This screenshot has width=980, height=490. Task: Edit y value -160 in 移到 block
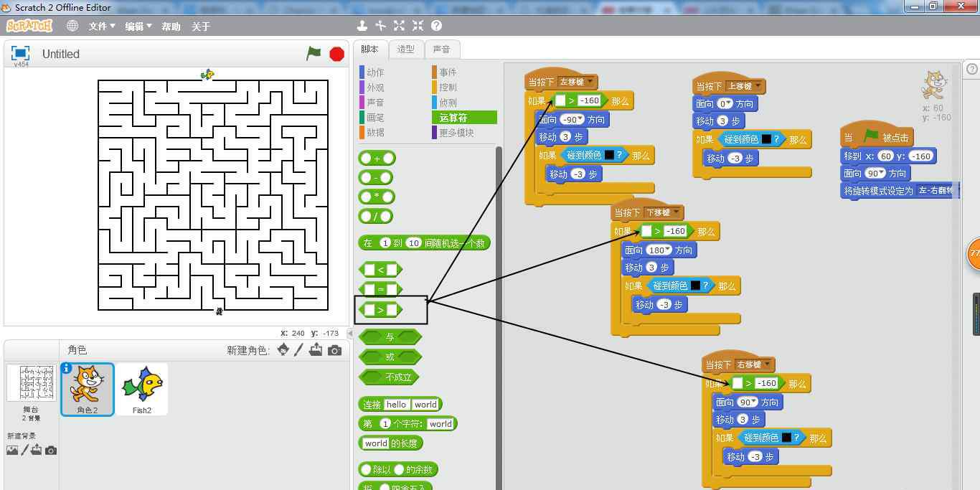(x=921, y=156)
